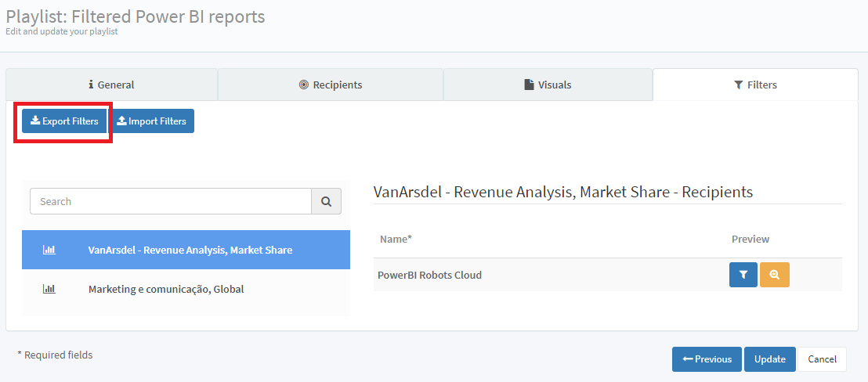Select VanArsdel - Revenue Analysis, Market Share item
Screen dimensions: 868x382
190,250
